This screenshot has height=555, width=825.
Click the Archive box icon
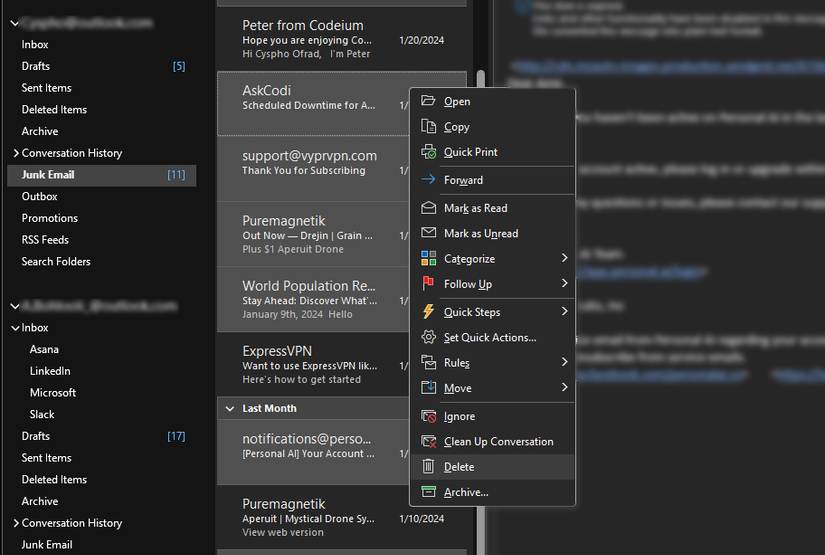click(428, 492)
